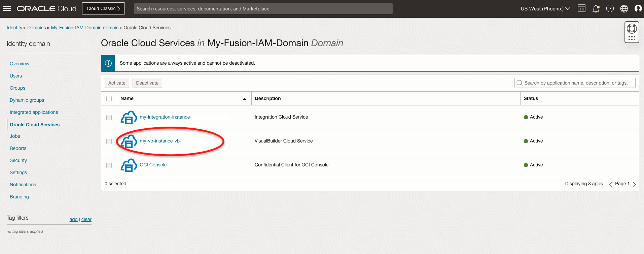644x254 pixels.
Task: Open the my-vb-instance-vb application link
Action: click(x=160, y=141)
